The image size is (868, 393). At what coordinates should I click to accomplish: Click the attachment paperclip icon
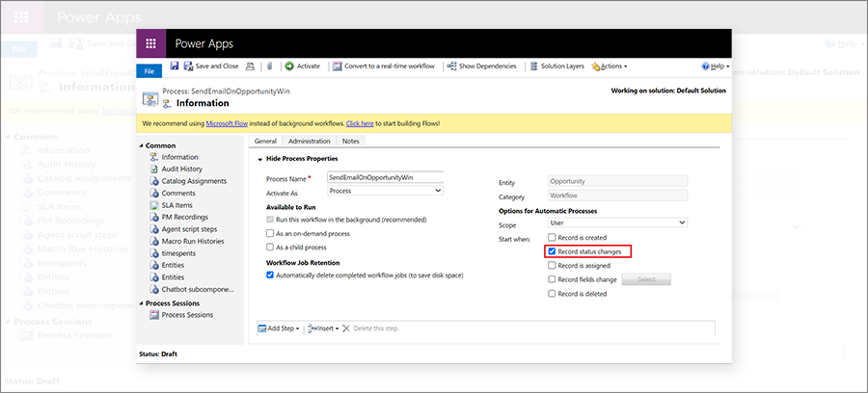(x=271, y=66)
